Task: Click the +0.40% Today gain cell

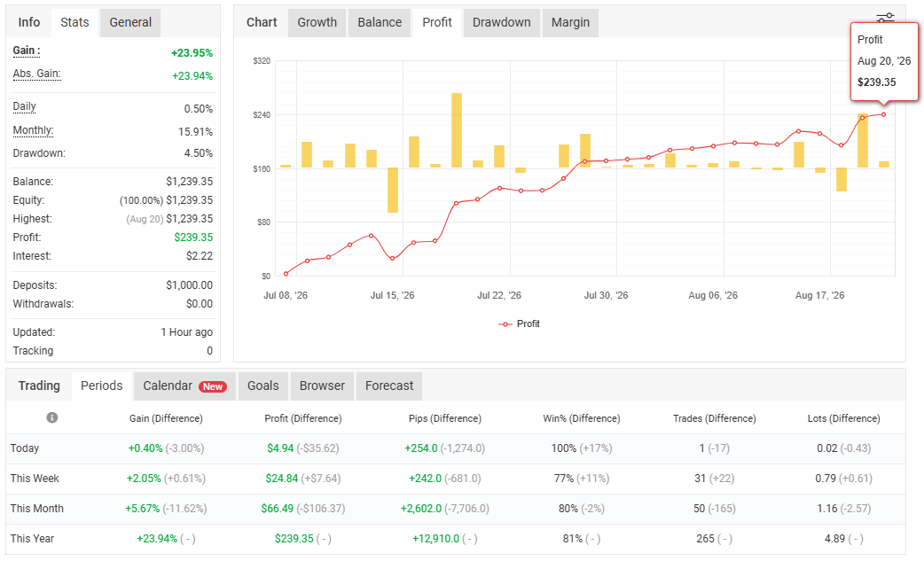Action: click(x=145, y=448)
